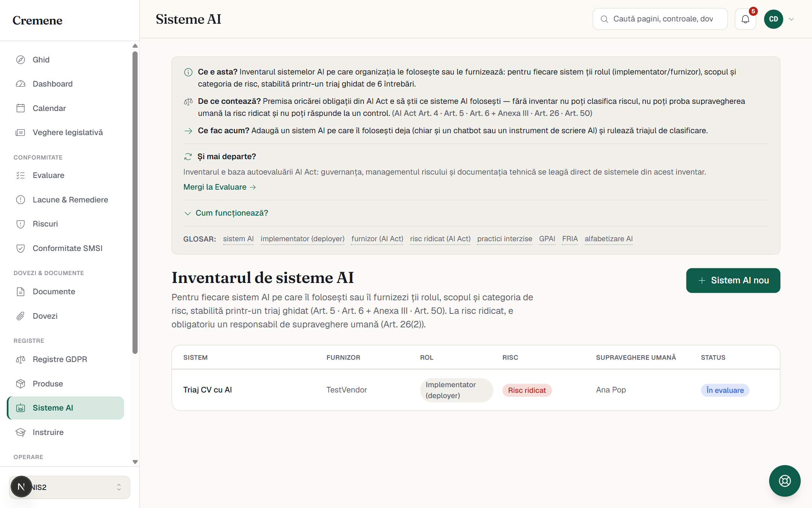Open Evaluare in sidebar
The width and height of the screenshot is (812, 508).
tap(65, 175)
